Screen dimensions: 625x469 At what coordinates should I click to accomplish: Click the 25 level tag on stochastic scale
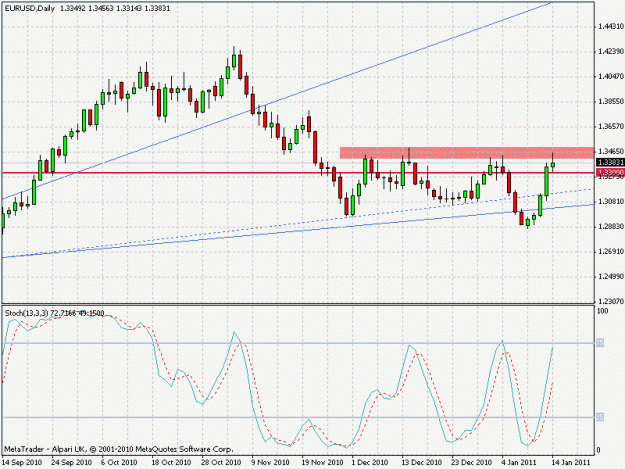600,417
